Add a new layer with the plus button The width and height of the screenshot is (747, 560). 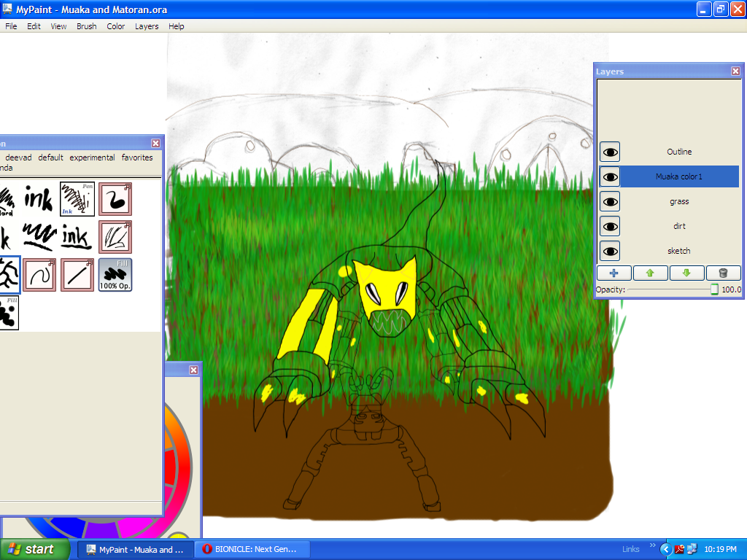tap(614, 273)
